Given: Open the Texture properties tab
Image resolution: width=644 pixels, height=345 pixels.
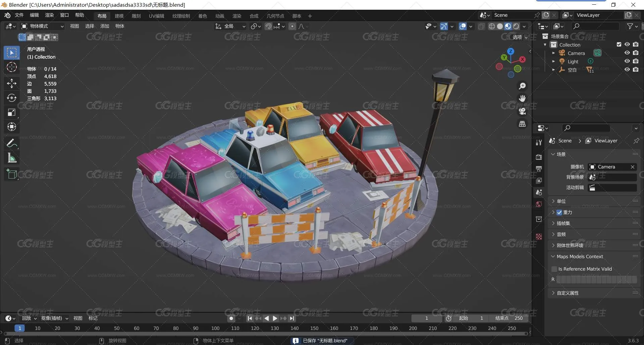Looking at the screenshot, I should 539,237.
